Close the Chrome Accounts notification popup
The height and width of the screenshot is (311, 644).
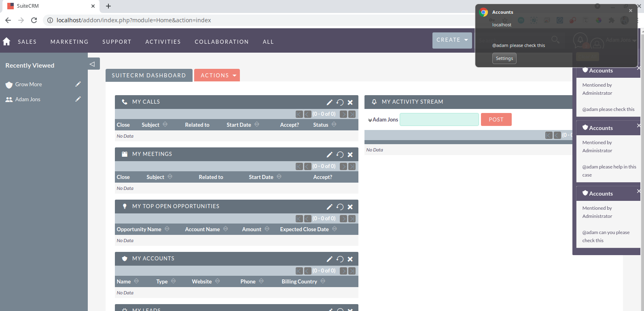point(631,11)
